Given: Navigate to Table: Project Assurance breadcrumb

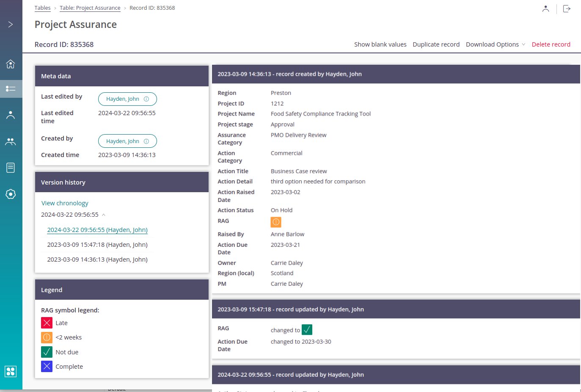Looking at the screenshot, I should (90, 8).
